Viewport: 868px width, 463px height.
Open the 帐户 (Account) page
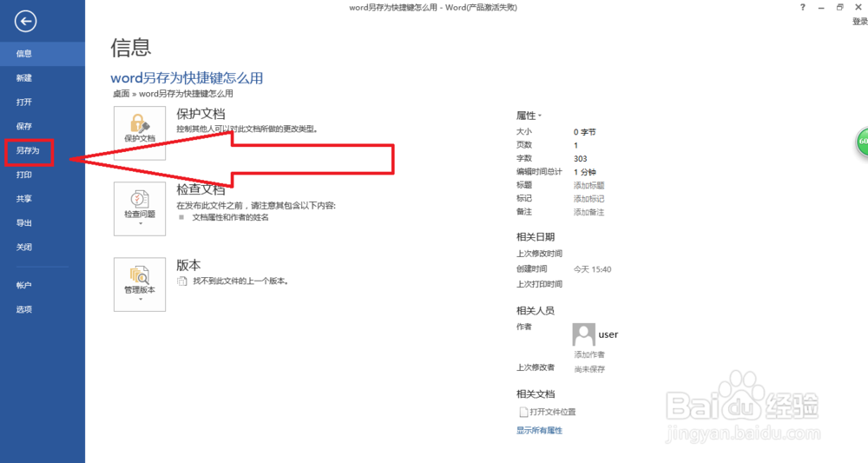43,286
